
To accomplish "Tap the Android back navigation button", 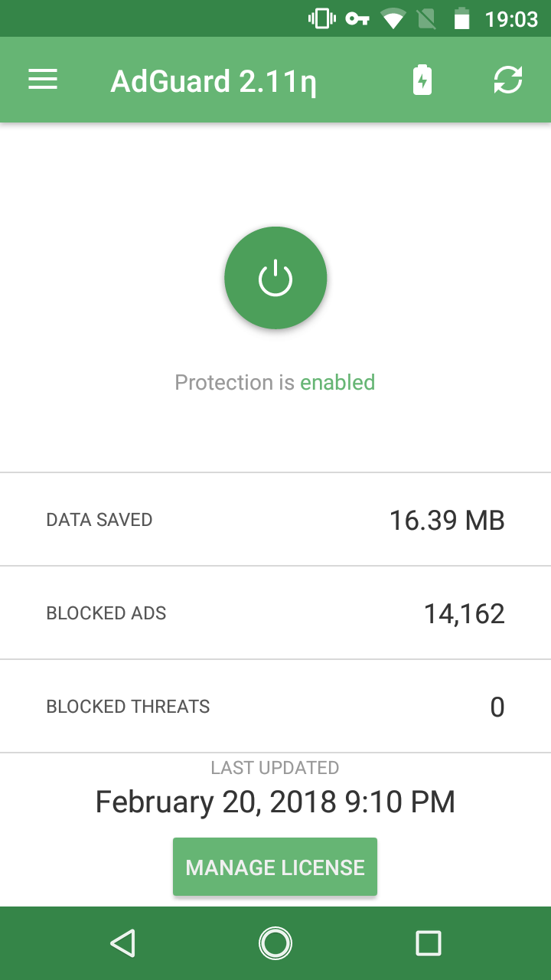I will (122, 943).
